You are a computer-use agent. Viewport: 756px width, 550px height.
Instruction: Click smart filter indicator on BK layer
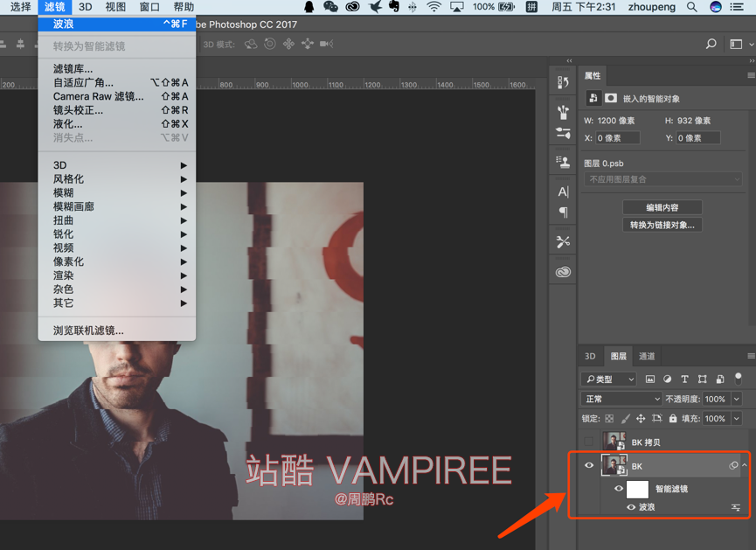click(x=733, y=465)
